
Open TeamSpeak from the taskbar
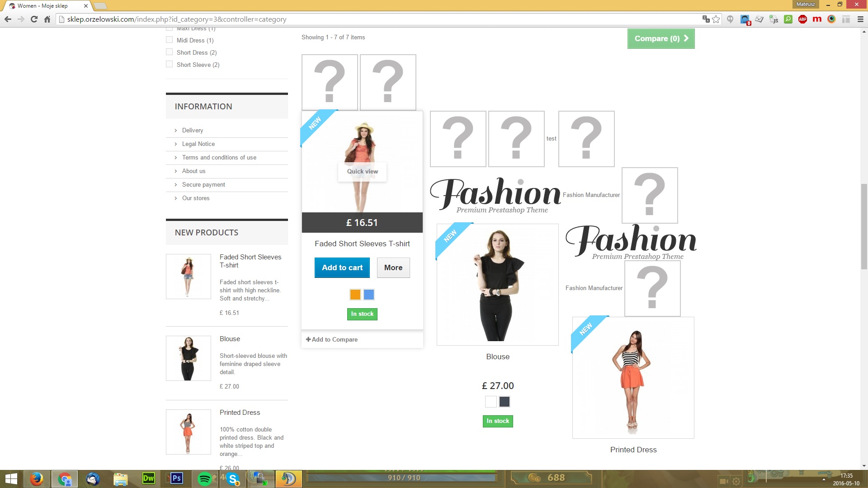289,479
